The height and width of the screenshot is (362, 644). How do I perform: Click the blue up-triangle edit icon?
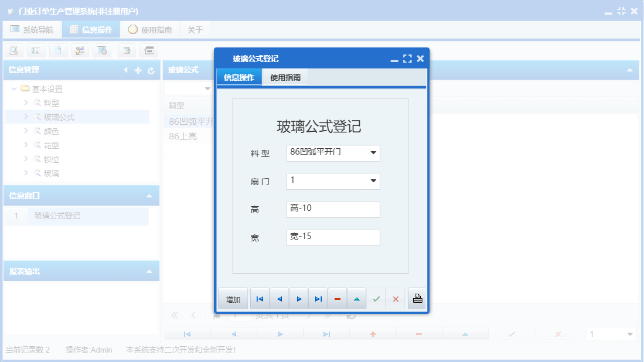tap(357, 299)
